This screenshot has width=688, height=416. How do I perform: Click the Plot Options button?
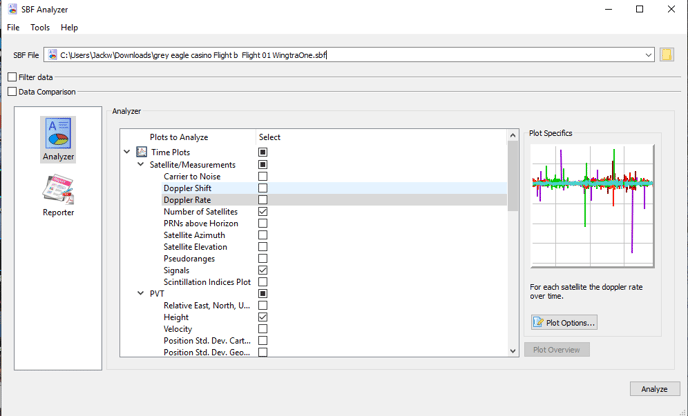[564, 322]
